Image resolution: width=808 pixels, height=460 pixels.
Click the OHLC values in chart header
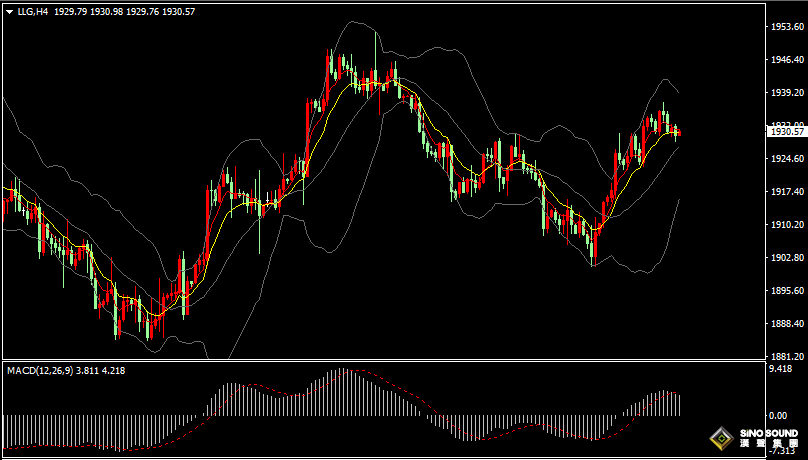point(125,12)
